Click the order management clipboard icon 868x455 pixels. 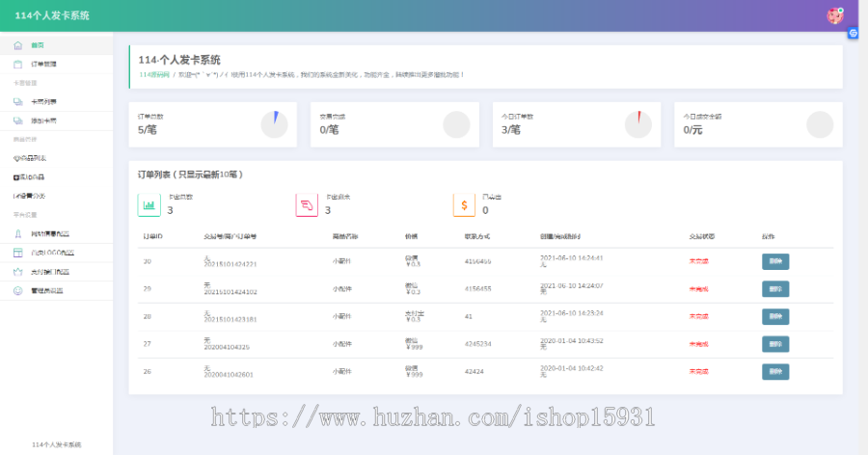pos(17,65)
